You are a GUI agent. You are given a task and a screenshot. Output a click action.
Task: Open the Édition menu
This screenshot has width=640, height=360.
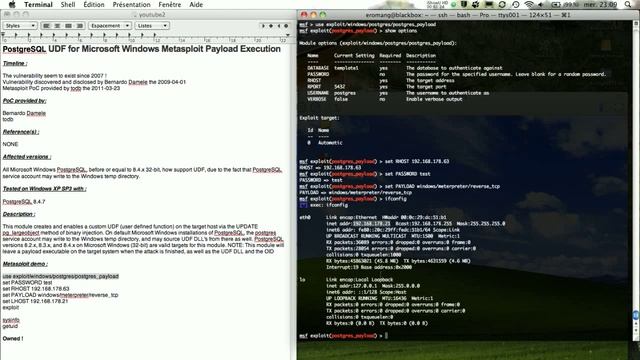pos(94,4)
